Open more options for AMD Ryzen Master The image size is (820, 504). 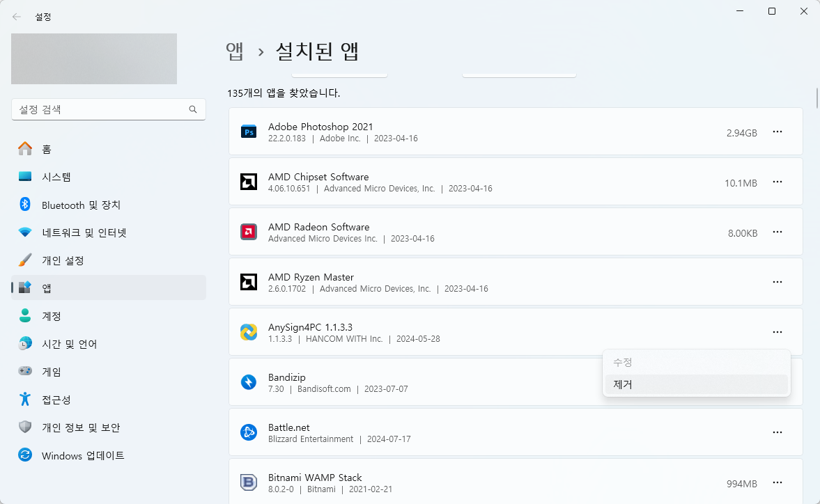(777, 282)
